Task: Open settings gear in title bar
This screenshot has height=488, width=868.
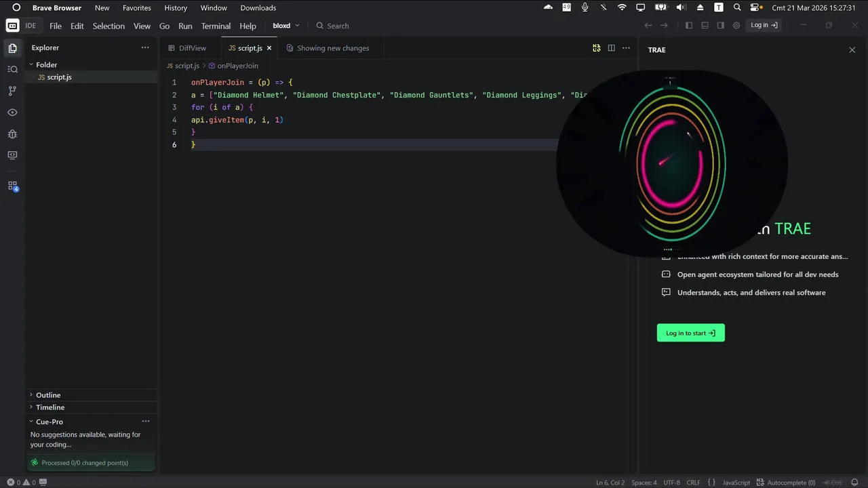Action: click(x=736, y=26)
